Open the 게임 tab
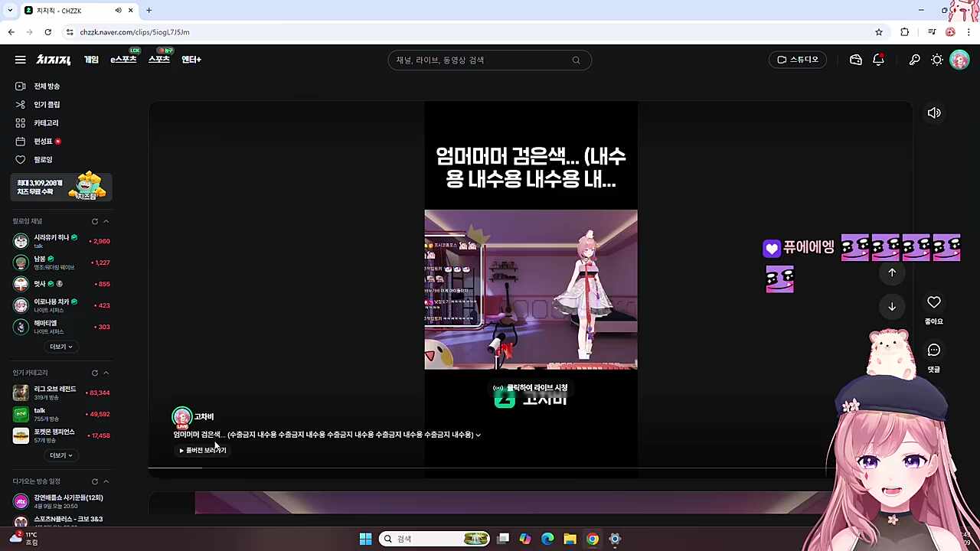 (91, 60)
